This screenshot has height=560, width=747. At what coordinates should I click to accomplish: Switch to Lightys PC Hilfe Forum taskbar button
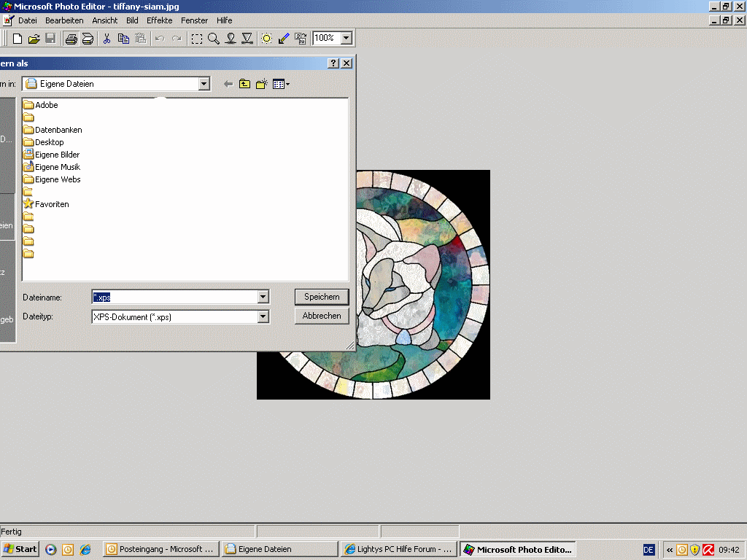[x=399, y=549]
